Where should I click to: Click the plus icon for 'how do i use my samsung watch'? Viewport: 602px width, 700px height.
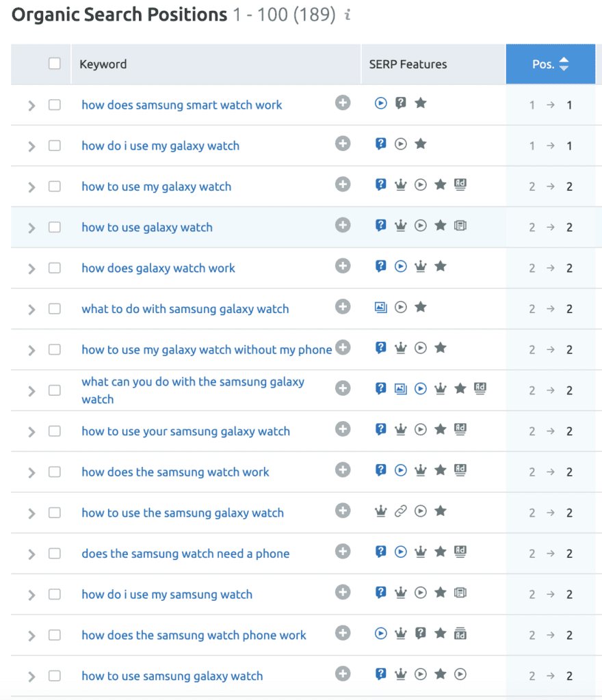343,592
